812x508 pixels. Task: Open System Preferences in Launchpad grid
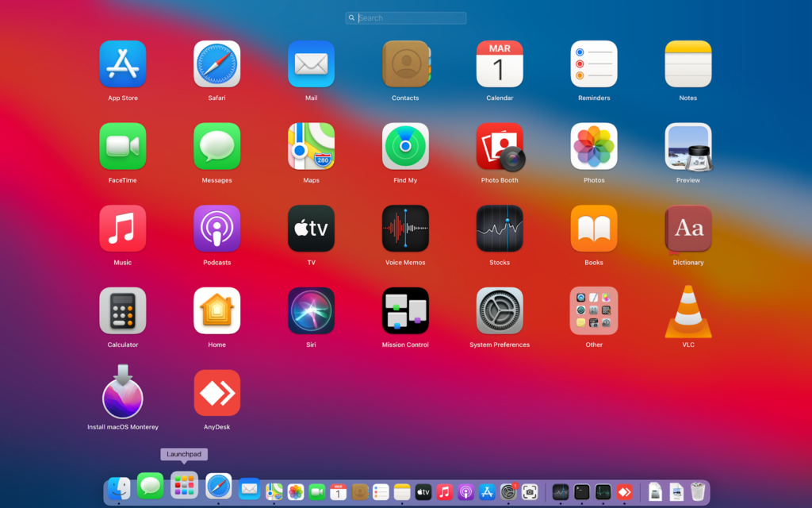point(500,311)
